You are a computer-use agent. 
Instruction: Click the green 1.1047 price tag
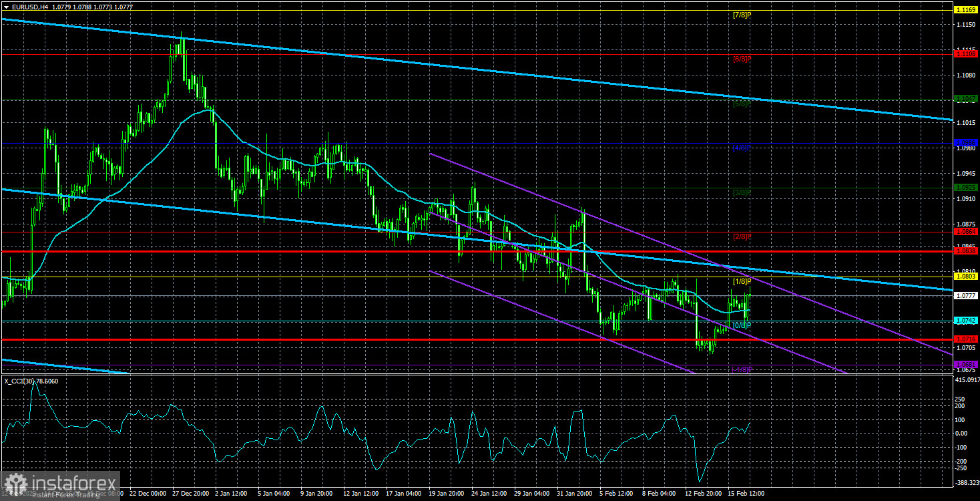[966, 98]
